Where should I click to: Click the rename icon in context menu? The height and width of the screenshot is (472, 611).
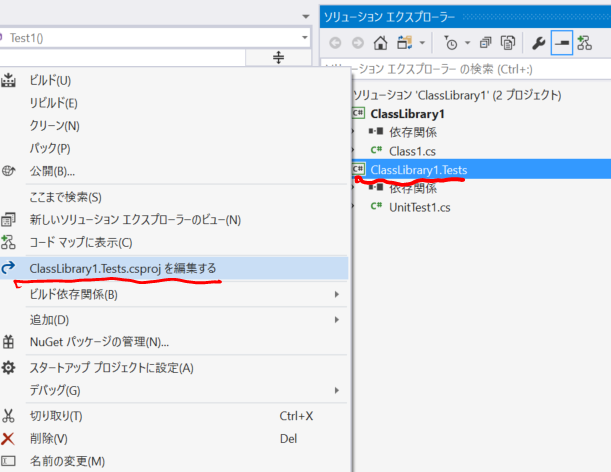click(8, 461)
